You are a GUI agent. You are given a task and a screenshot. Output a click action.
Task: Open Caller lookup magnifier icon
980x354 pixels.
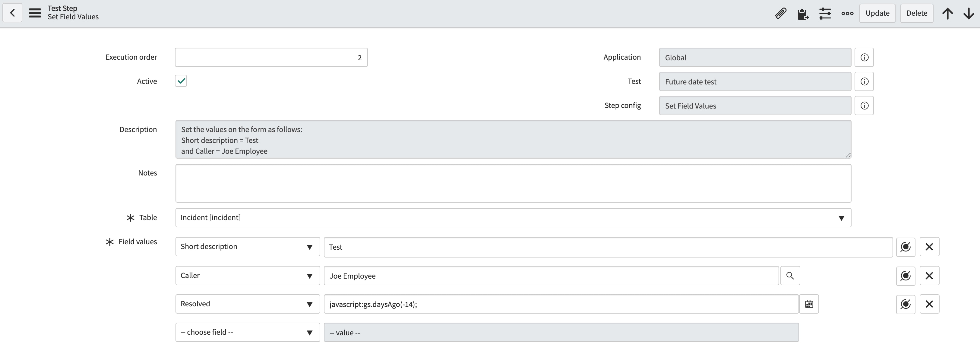pyautogui.click(x=790, y=276)
